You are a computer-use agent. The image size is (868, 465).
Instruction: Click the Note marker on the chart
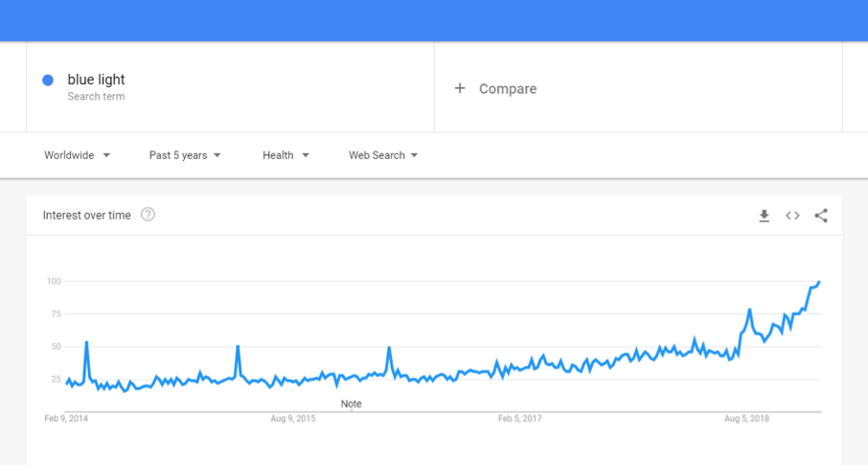click(351, 404)
